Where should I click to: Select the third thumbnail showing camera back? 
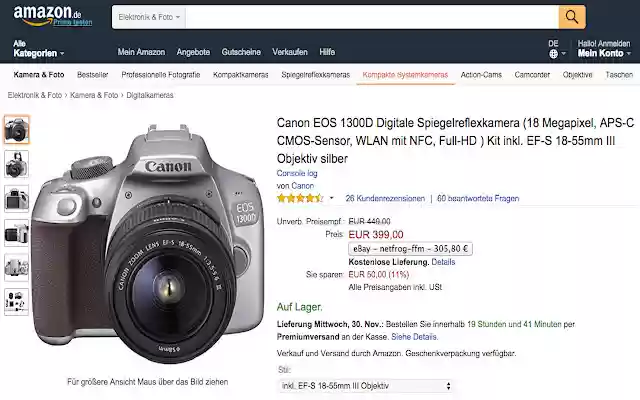17,198
